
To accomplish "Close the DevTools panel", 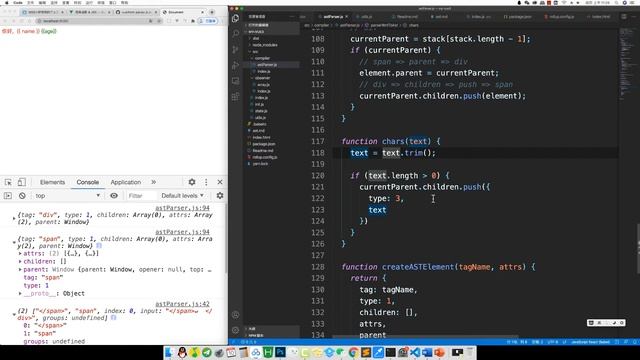I will 220,182.
